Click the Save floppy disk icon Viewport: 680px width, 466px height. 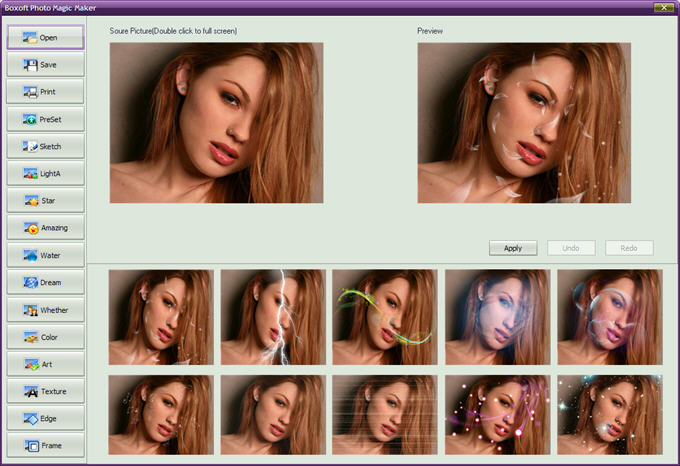30,65
